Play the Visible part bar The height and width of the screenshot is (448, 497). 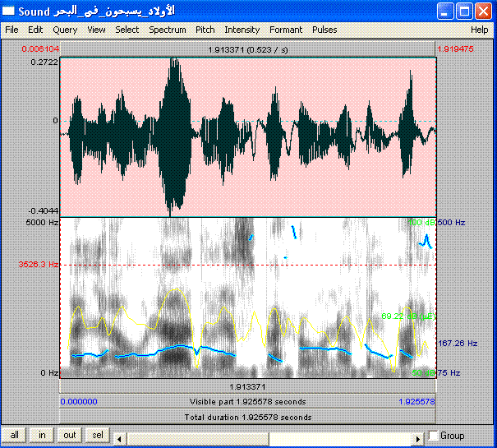(247, 402)
